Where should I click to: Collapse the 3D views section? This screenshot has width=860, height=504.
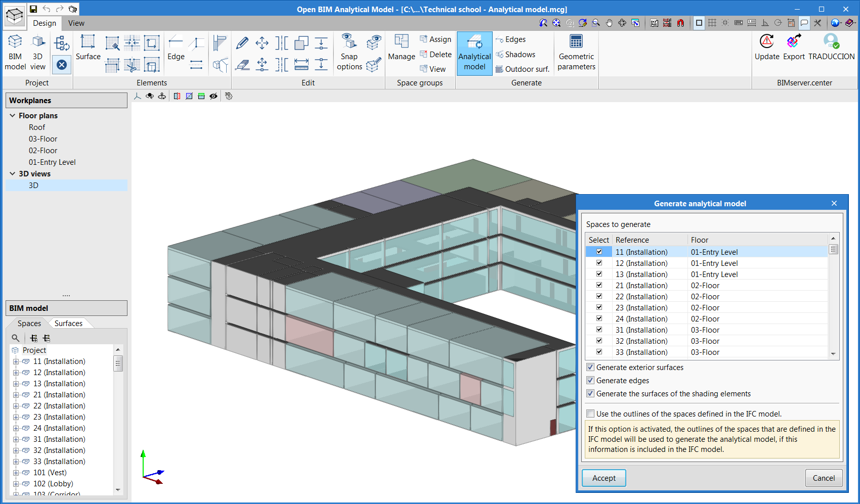(12, 173)
